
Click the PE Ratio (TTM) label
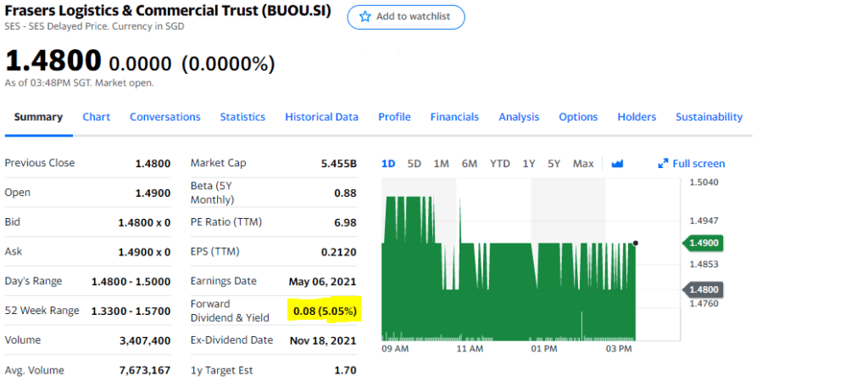click(x=225, y=222)
